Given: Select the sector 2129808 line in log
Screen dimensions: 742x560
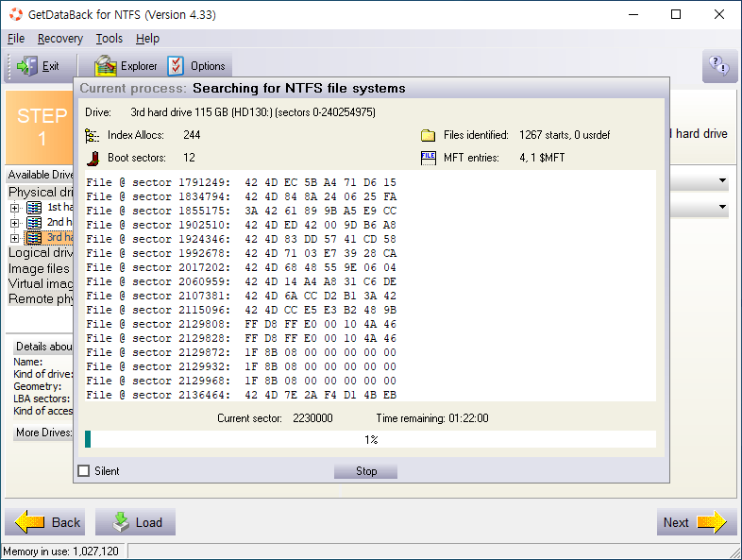Looking at the screenshot, I should pyautogui.click(x=241, y=324).
